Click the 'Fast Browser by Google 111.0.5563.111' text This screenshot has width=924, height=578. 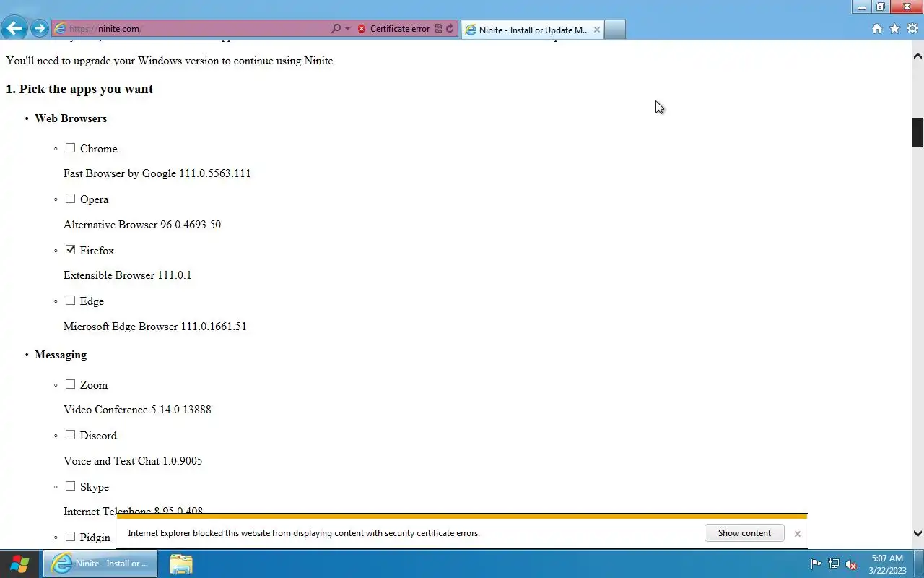point(157,173)
